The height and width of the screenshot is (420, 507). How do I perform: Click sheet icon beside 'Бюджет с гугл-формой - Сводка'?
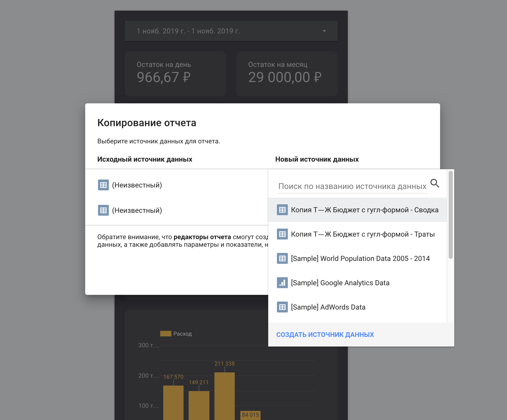tap(282, 210)
